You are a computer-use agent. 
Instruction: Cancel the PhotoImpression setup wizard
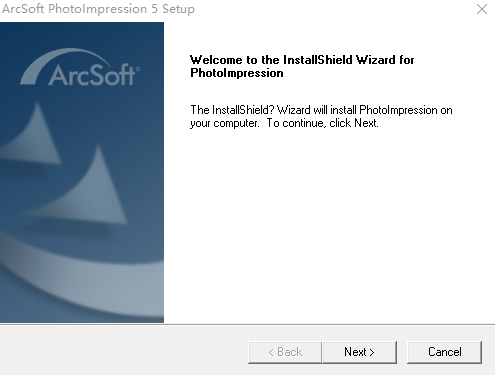click(444, 352)
